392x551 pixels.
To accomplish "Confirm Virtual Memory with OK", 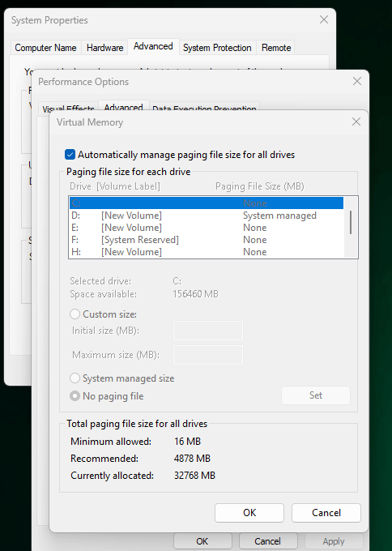I will (249, 513).
